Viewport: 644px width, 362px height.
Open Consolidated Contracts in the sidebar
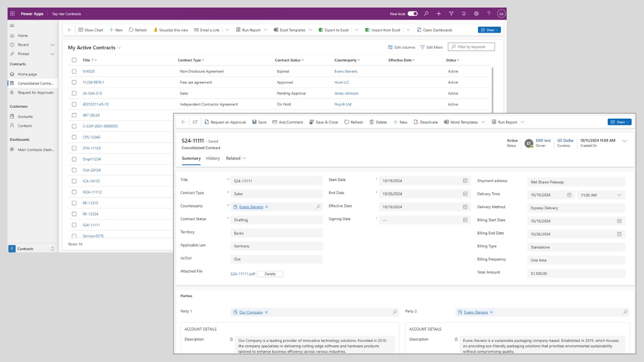32,83
